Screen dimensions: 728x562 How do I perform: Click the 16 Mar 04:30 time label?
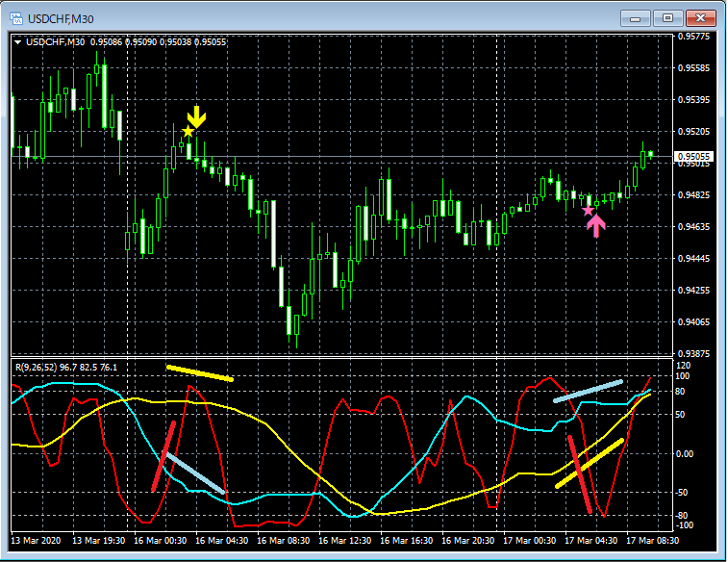click(222, 541)
